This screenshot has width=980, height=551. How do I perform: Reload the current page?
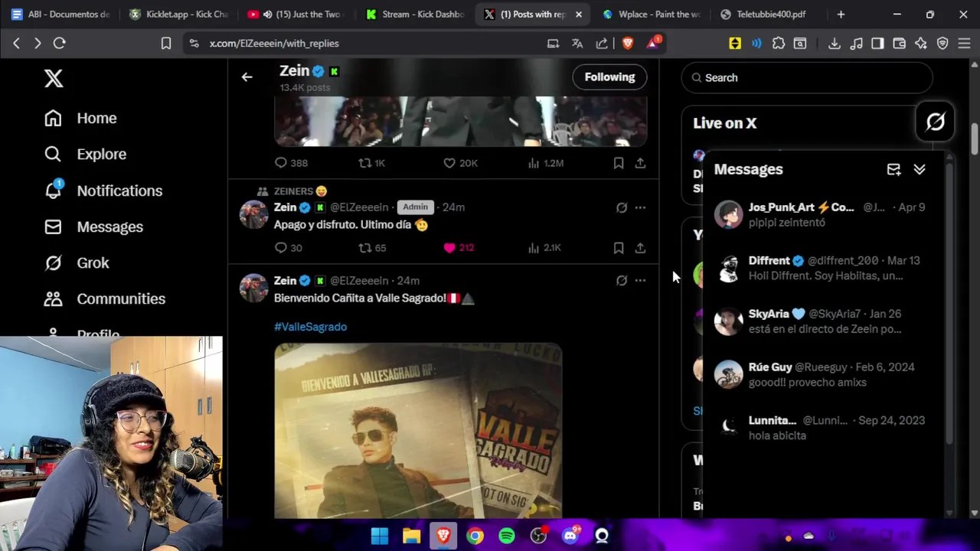click(59, 44)
